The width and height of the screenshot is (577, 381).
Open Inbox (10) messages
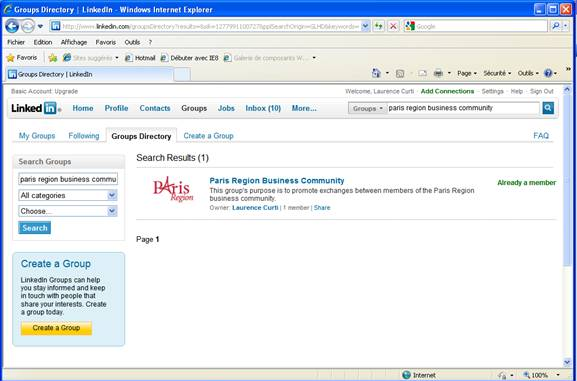point(263,108)
